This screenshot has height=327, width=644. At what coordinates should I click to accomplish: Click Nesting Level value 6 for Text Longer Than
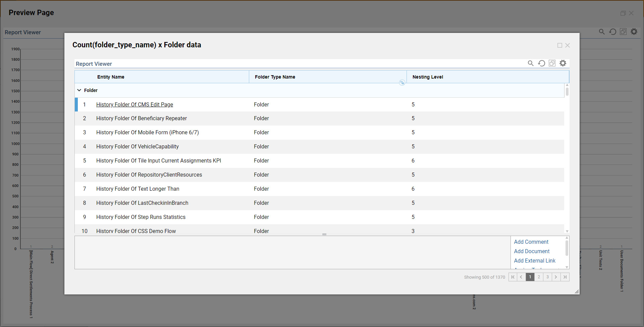point(413,189)
